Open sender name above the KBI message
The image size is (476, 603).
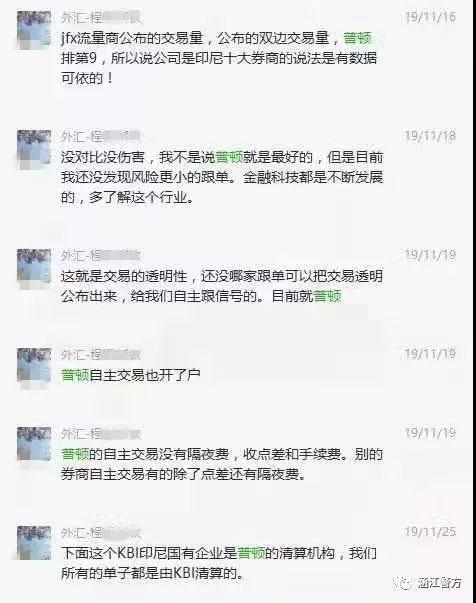pyautogui.click(x=101, y=533)
